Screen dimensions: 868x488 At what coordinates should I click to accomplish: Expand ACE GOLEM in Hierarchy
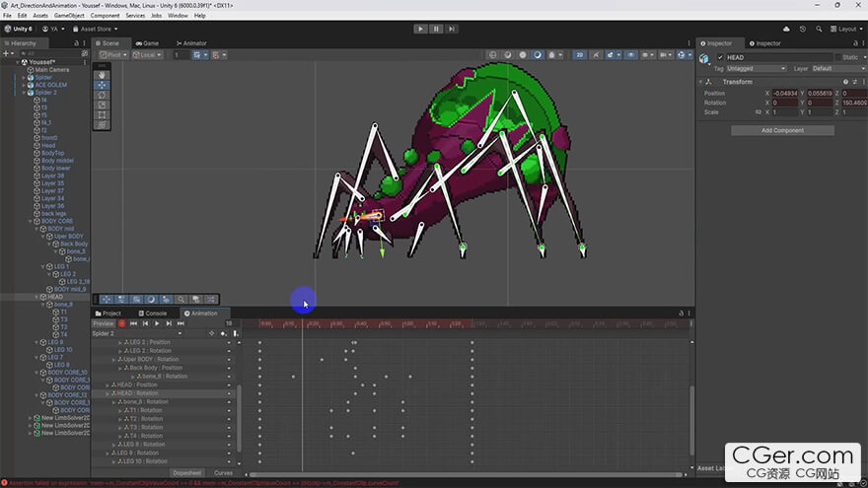(24, 85)
